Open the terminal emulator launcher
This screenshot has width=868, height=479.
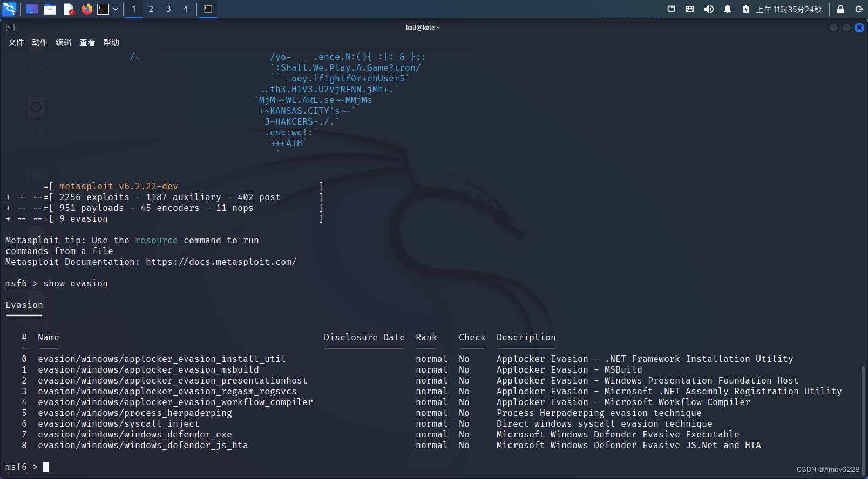[103, 9]
